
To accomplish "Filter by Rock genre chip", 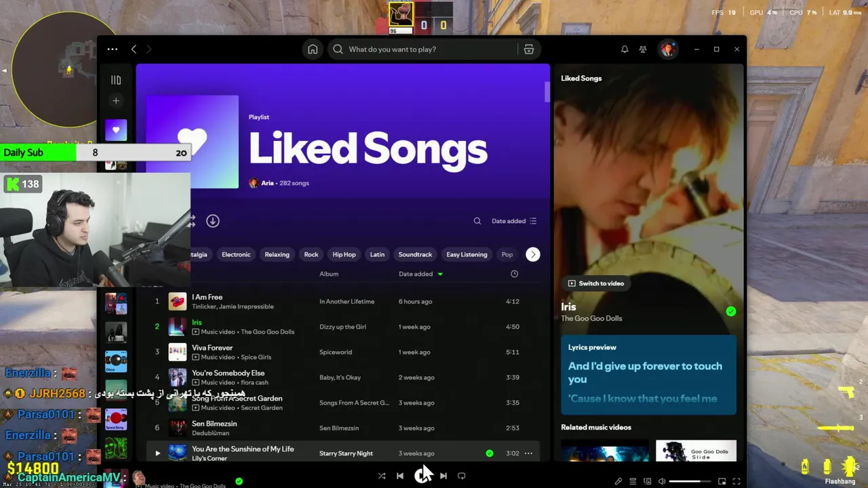I will [311, 254].
